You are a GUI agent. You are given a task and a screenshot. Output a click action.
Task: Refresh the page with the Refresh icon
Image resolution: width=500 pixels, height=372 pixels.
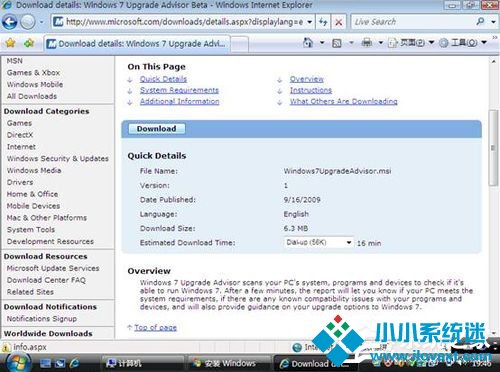tap(323, 22)
